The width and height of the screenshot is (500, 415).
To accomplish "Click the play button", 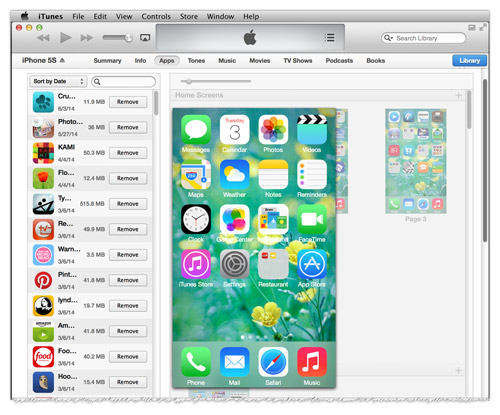I will 66,38.
